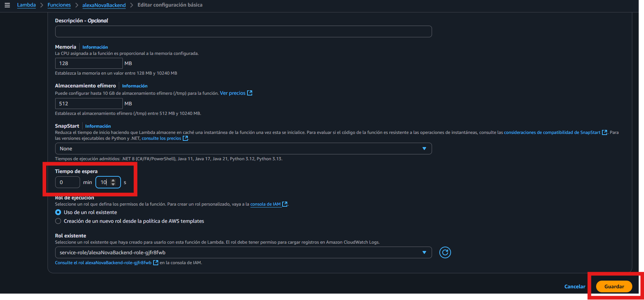Open SnapStart compatibility considerations link
Viewport: 644px width, 300px height.
[552, 132]
